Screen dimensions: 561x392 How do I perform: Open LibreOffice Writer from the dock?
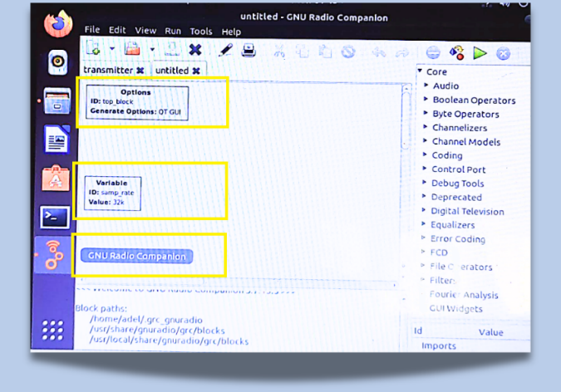coord(57,140)
